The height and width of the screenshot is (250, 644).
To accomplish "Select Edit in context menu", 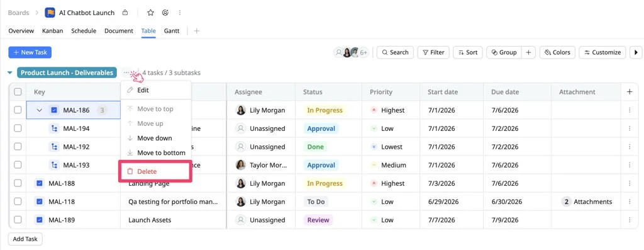I will pyautogui.click(x=156, y=90).
